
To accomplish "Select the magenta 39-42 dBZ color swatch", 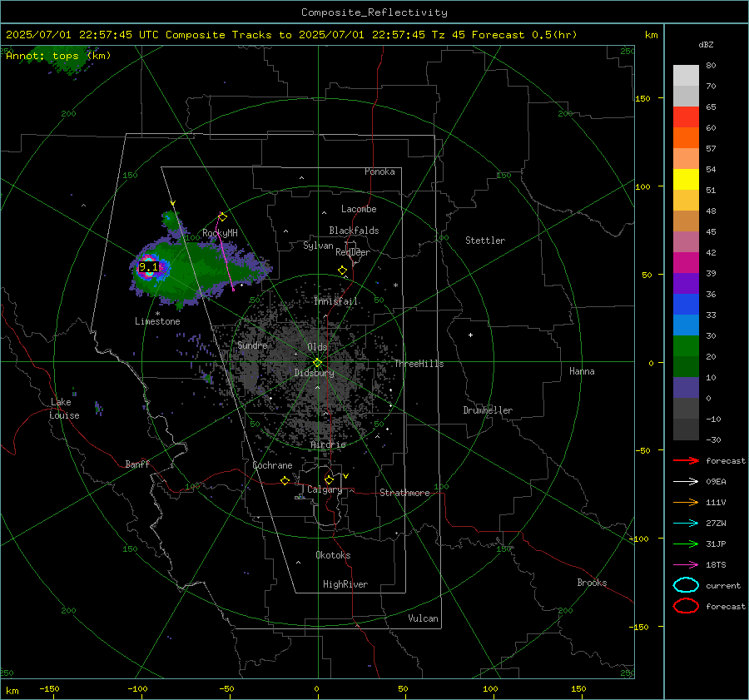I will 686,263.
